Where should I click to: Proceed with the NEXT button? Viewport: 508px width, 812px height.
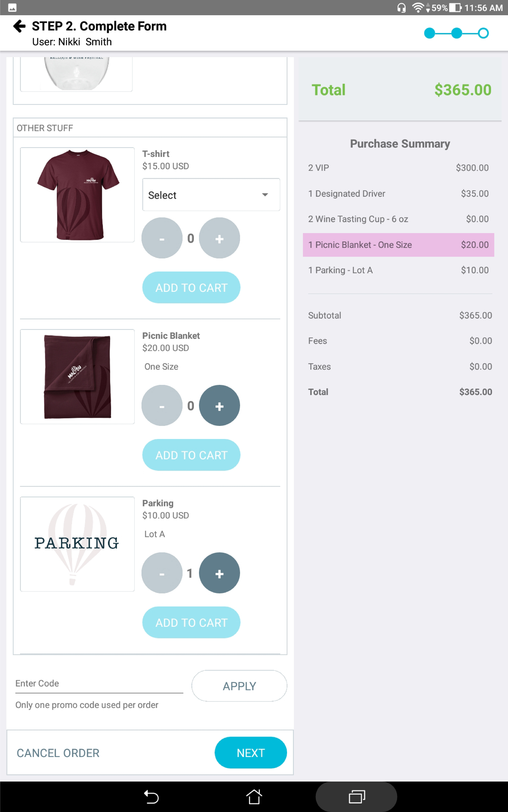pyautogui.click(x=251, y=753)
